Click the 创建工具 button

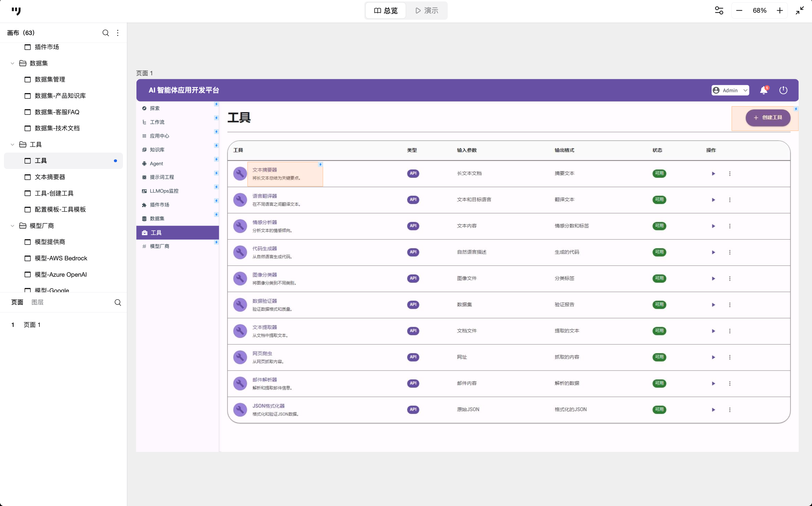[x=768, y=117]
